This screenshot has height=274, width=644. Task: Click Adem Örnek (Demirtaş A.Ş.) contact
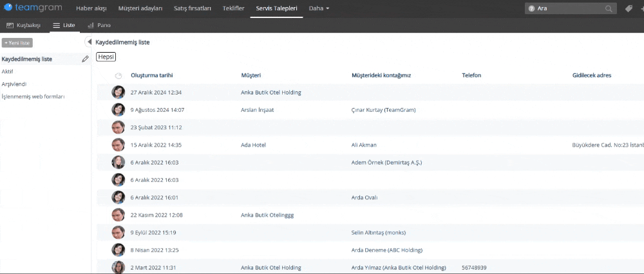[387, 163]
